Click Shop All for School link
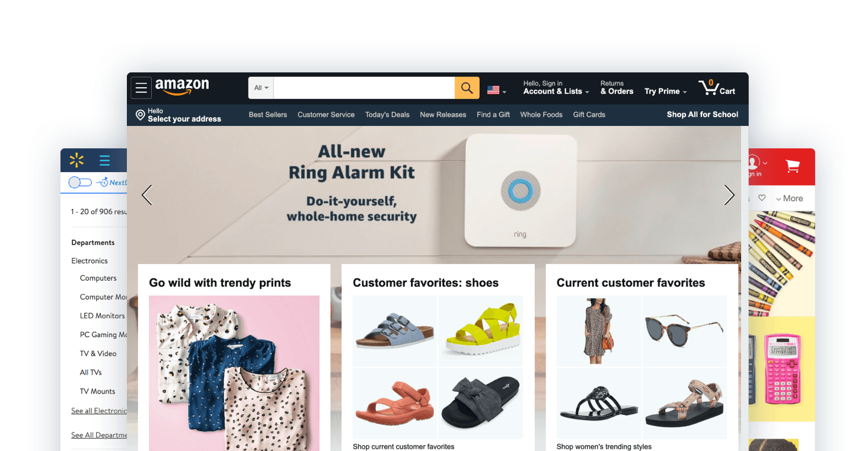Screen dimensions: 868x451 [x=703, y=115]
